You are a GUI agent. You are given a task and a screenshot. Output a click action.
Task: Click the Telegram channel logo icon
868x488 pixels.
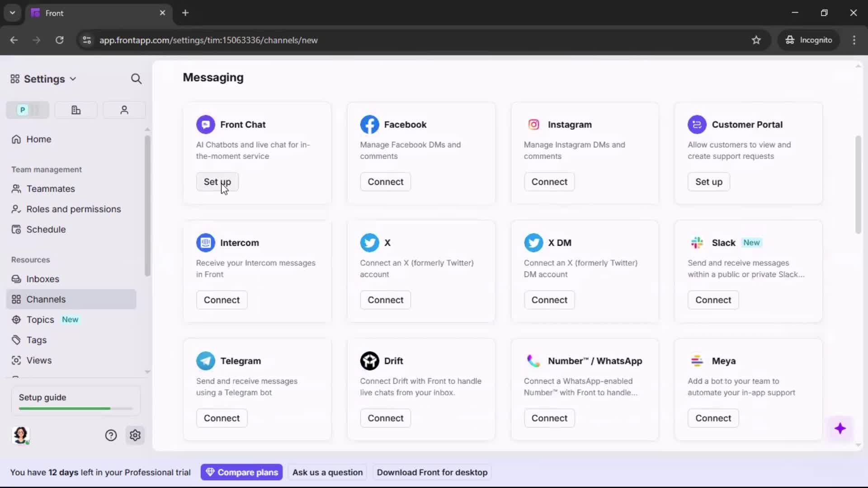[x=205, y=361]
